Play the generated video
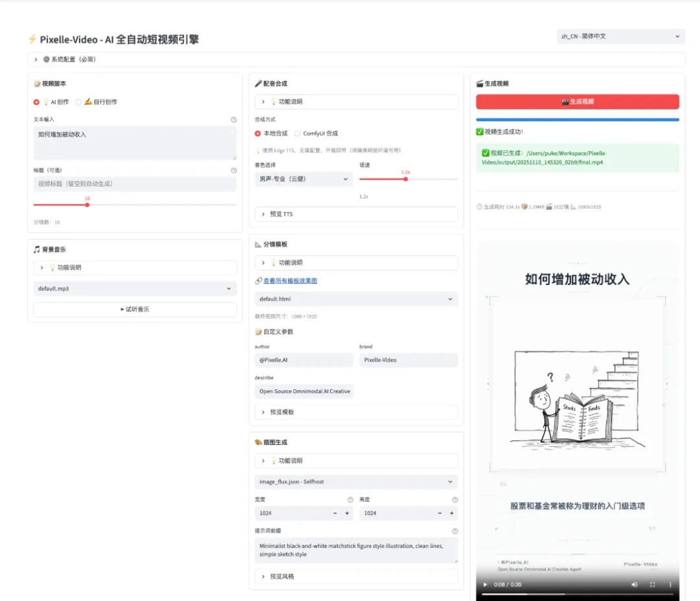 tap(485, 585)
